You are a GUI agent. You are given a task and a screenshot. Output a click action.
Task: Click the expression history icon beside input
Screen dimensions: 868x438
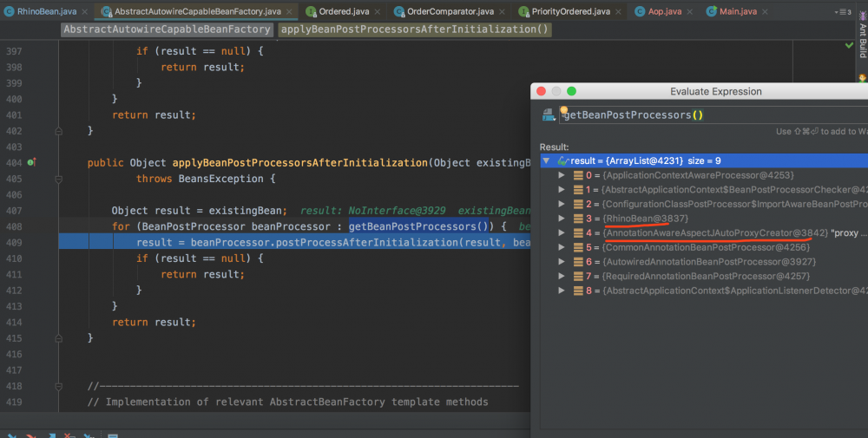[549, 115]
